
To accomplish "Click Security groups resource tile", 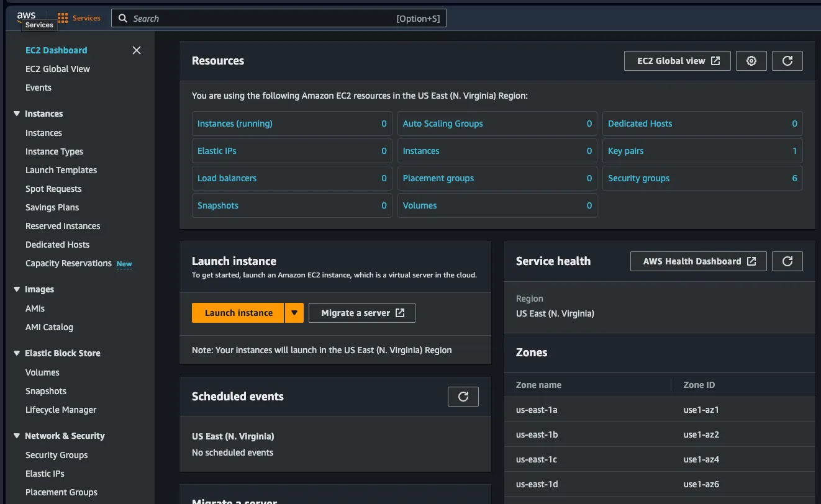I will click(x=702, y=178).
